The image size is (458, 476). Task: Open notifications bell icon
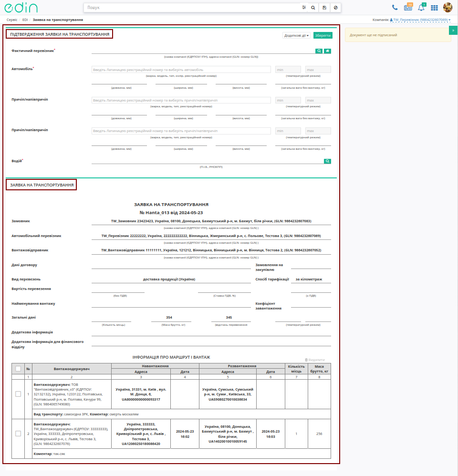[421, 8]
